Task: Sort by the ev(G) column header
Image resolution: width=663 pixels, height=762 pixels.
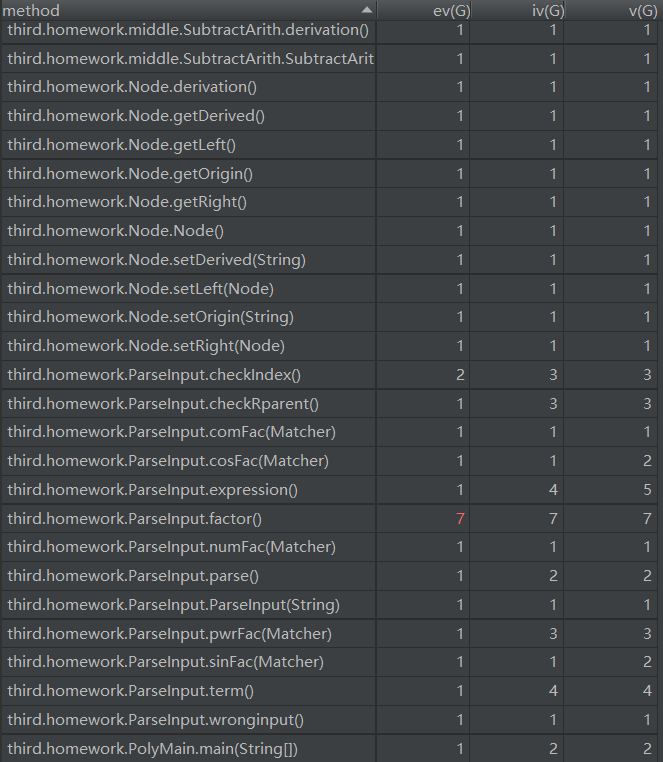Action: [x=424, y=10]
